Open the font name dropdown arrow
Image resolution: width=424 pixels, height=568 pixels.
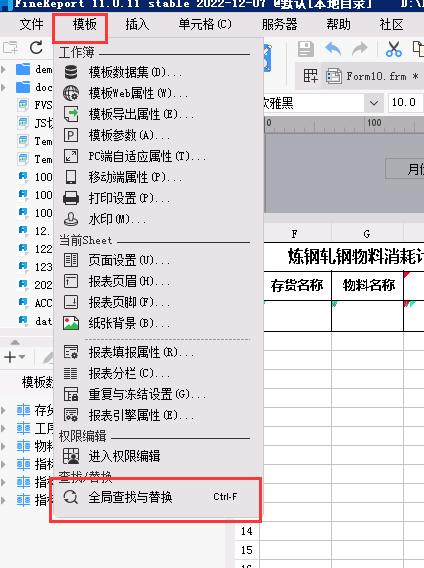374,103
